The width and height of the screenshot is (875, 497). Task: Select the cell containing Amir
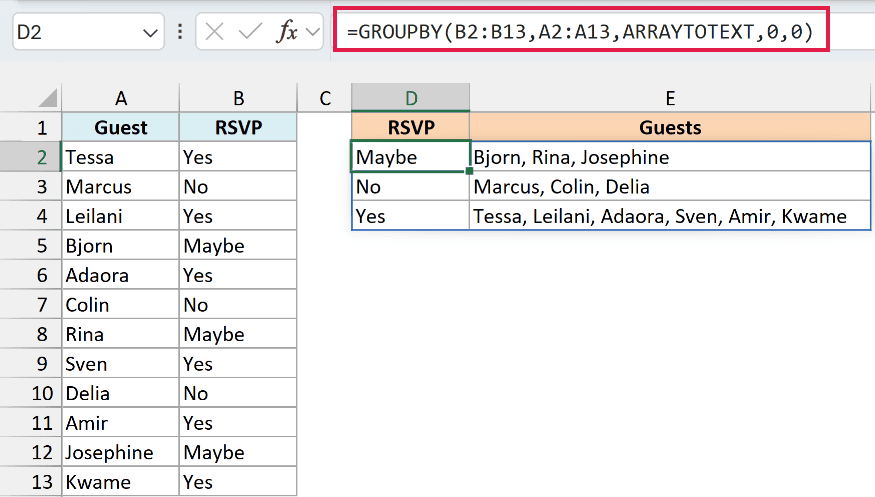pyautogui.click(x=121, y=423)
